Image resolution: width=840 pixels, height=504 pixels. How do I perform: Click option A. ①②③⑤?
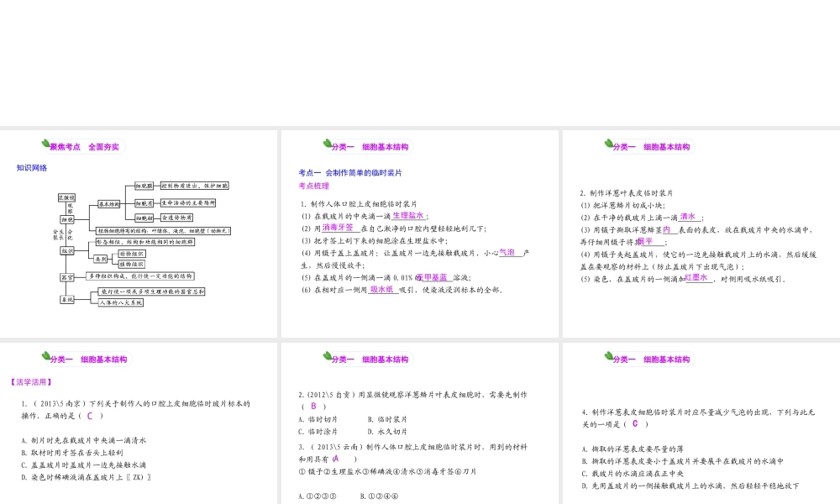point(318,496)
